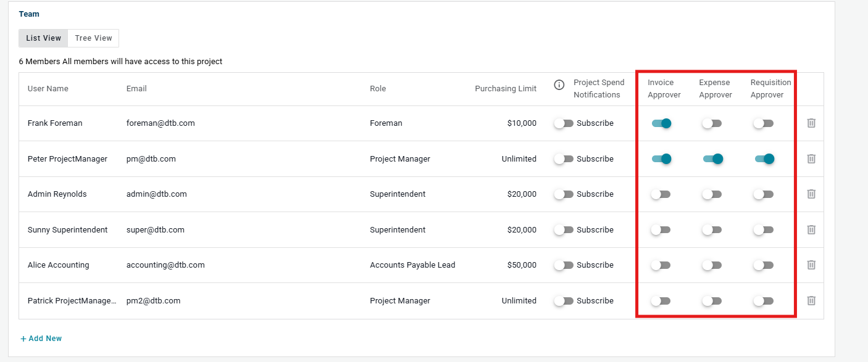
Task: Click the Add New link
Action: click(x=41, y=339)
